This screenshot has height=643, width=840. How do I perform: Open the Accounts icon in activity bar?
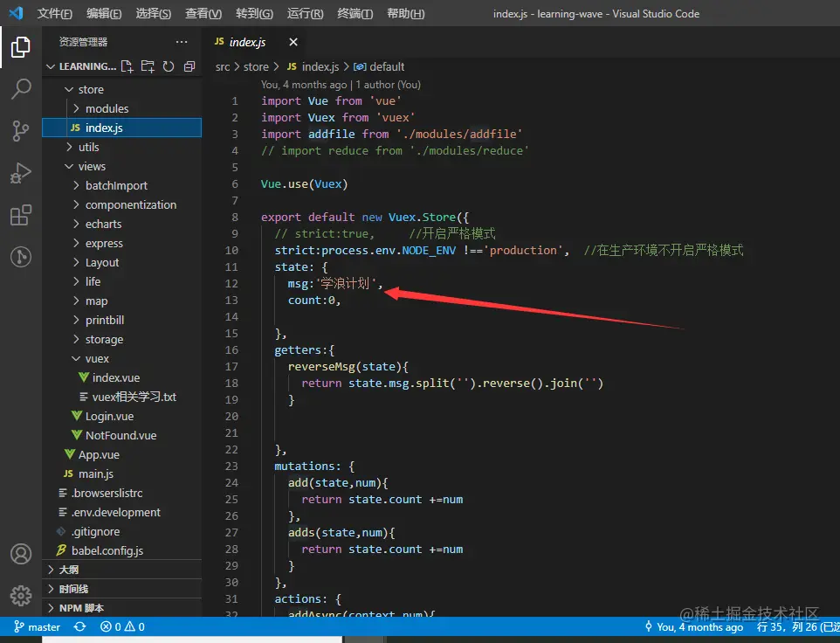20,554
